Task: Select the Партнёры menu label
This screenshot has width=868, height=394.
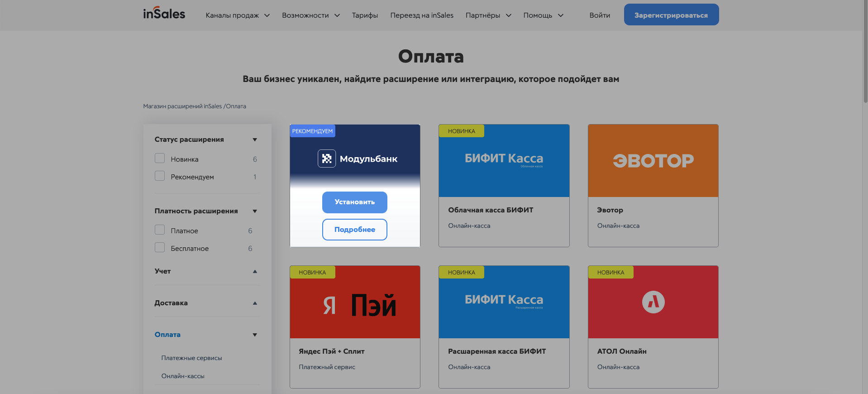Action: click(x=483, y=15)
